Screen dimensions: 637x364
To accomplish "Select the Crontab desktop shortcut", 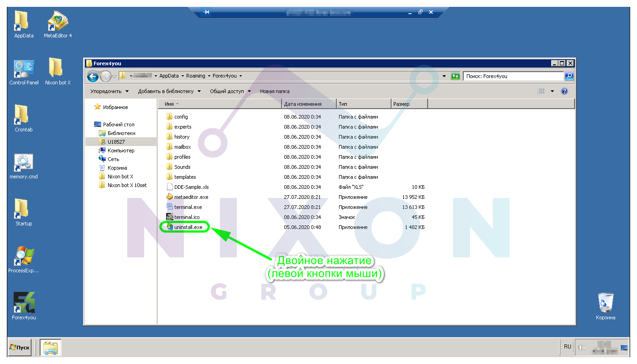I will pos(23,118).
